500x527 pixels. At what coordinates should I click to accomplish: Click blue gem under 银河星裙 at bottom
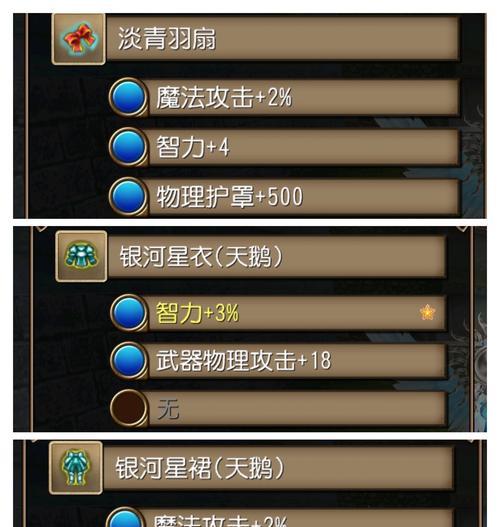coord(125,518)
